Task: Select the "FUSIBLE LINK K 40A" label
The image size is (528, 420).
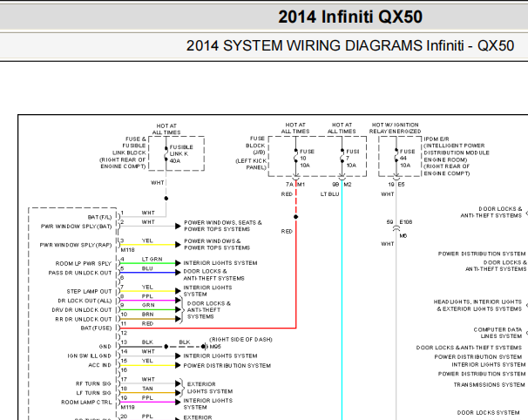Action: [x=181, y=154]
